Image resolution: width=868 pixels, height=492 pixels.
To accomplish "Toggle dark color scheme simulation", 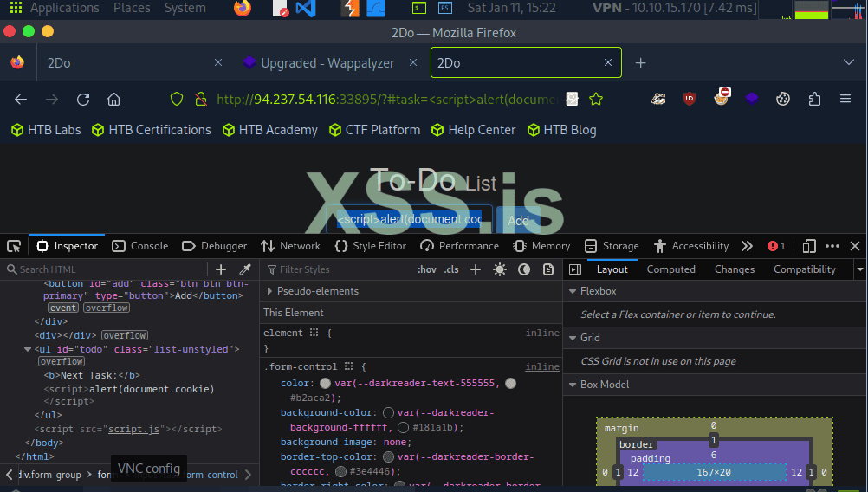I will tap(524, 269).
